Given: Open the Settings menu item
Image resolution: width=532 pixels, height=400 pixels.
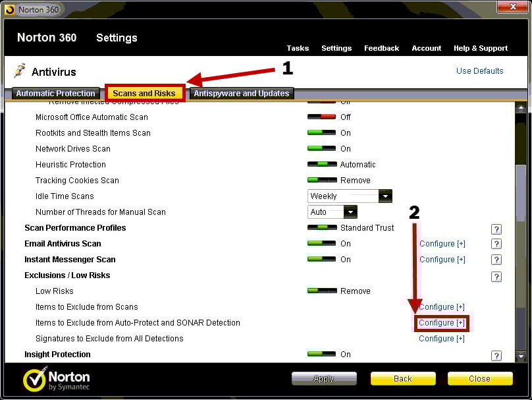Looking at the screenshot, I should tap(336, 48).
